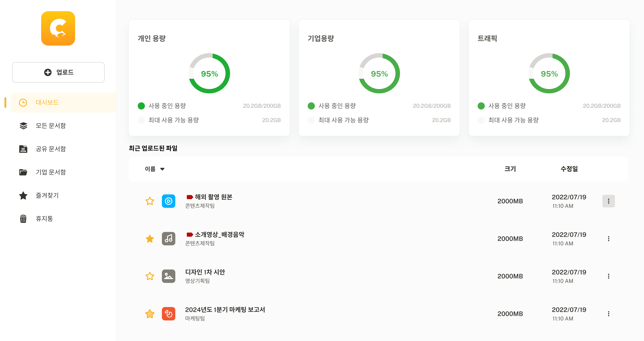Click the clock icon beside 대시보드
This screenshot has height=341, width=644.
point(23,102)
